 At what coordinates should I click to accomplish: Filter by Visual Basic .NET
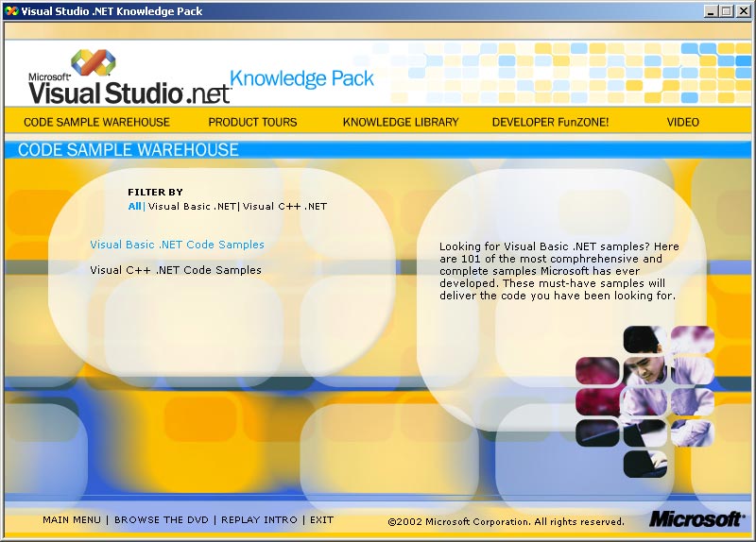click(192, 206)
